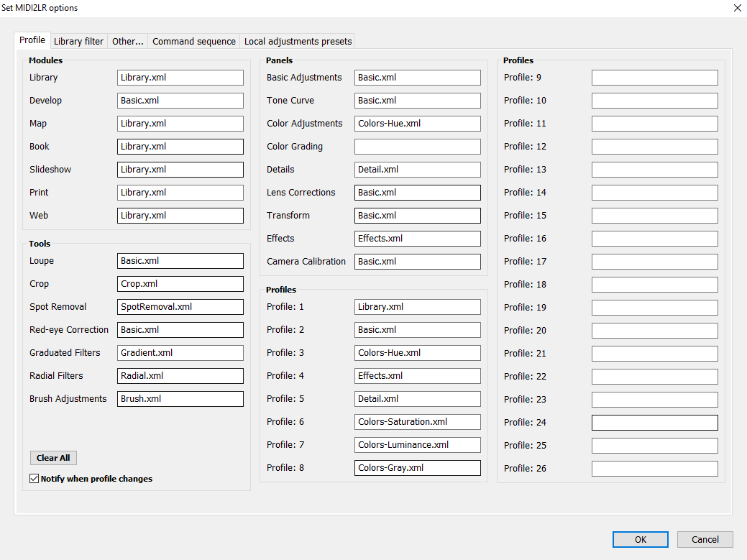Select the Camera Calibration field
The height and width of the screenshot is (560, 747).
[x=417, y=262]
